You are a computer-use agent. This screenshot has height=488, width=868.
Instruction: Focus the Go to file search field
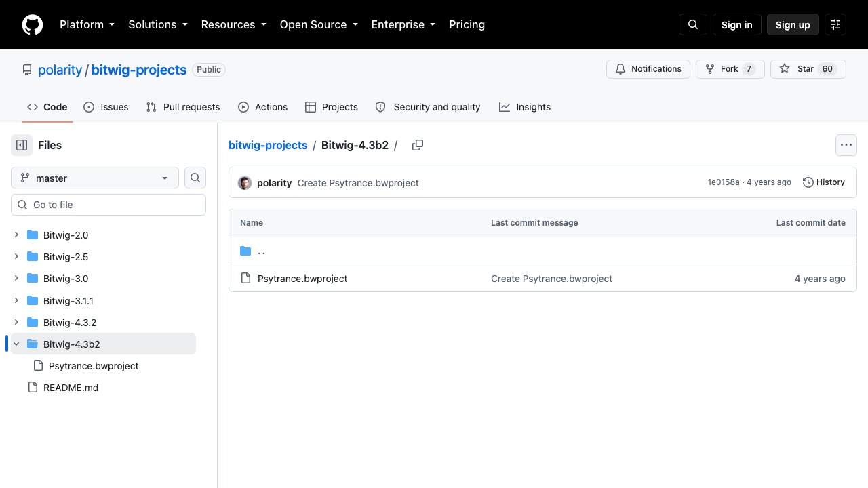coord(108,205)
